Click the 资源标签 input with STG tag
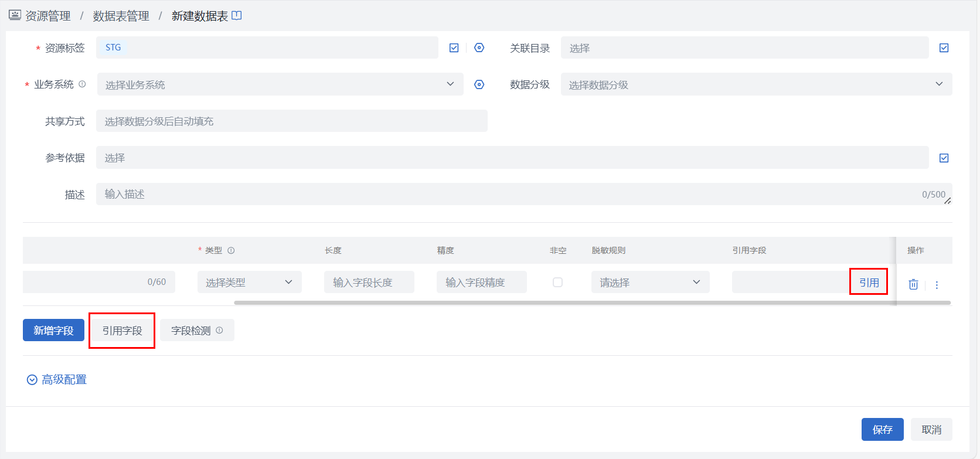Viewport: 980px width, 459px height. tap(267, 47)
